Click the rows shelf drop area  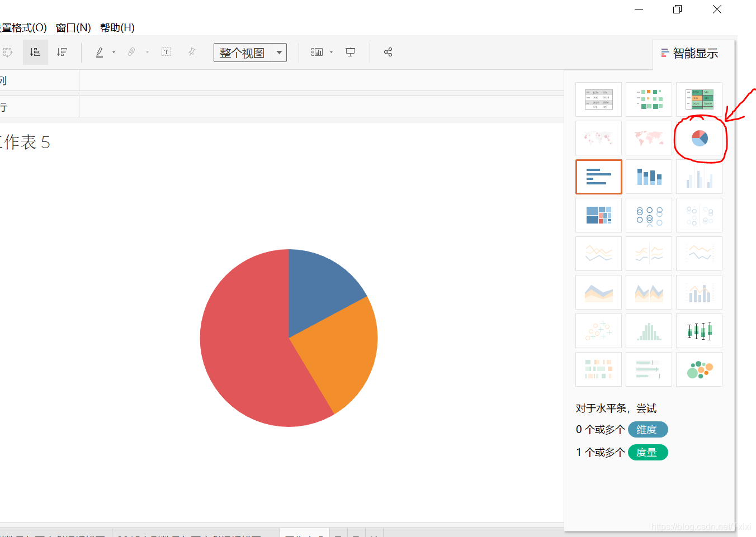coord(322,107)
